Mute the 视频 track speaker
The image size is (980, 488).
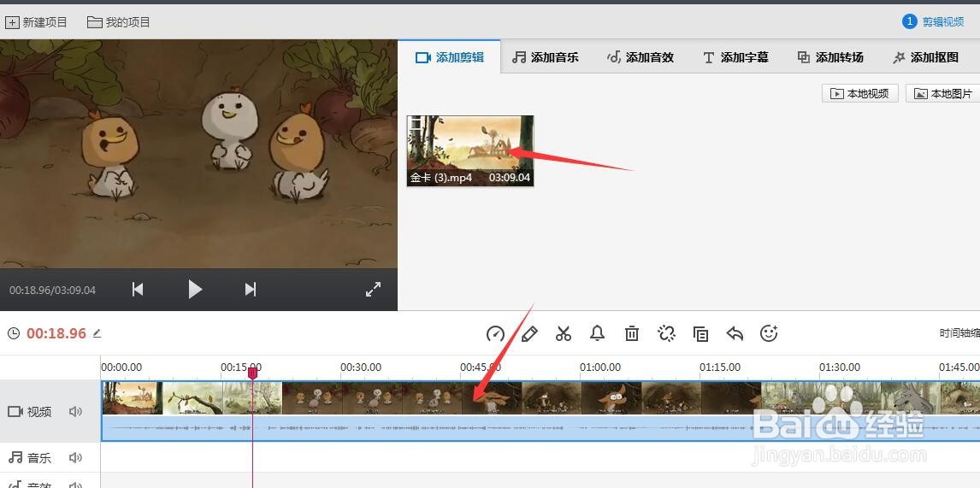coord(75,412)
